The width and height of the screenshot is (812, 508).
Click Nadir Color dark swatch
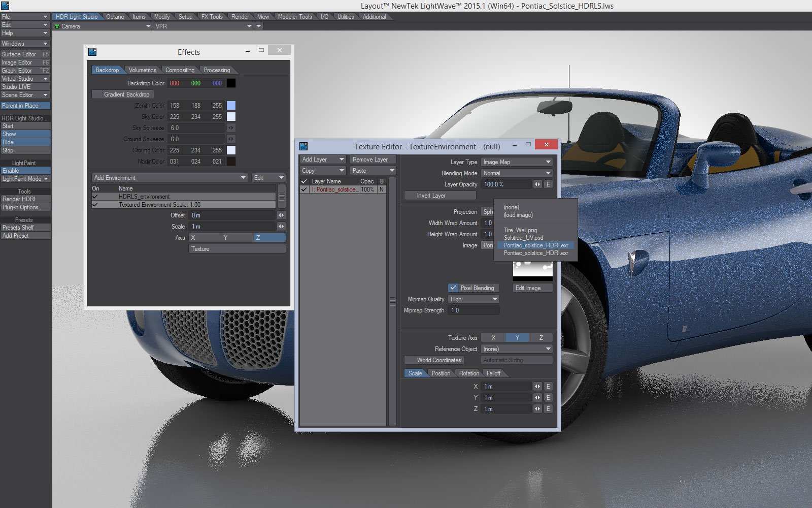pos(231,162)
